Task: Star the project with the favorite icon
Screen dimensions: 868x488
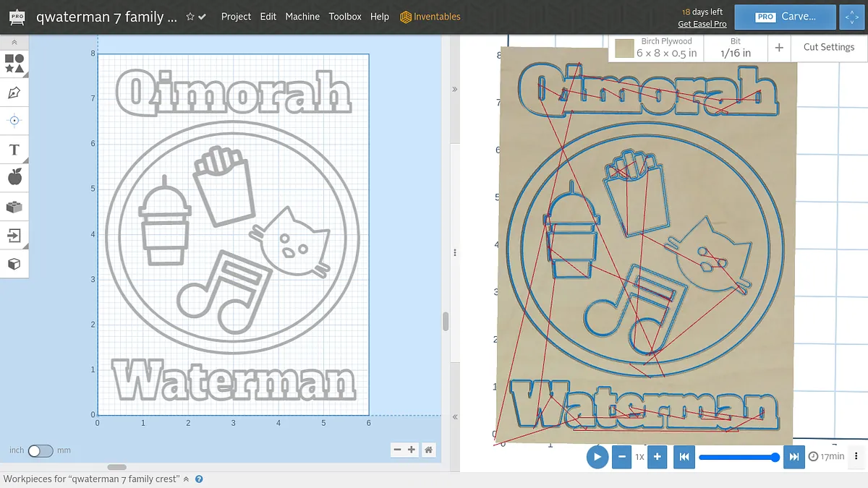Action: click(x=190, y=17)
